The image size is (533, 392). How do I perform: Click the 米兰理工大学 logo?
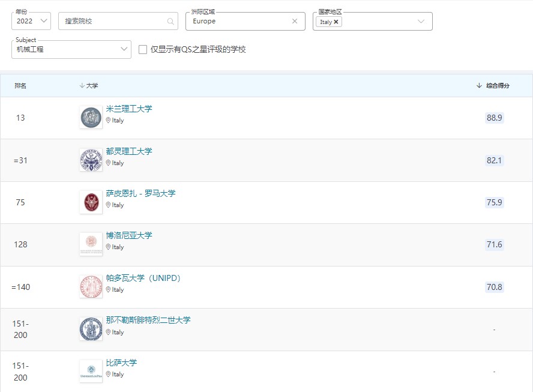click(91, 118)
